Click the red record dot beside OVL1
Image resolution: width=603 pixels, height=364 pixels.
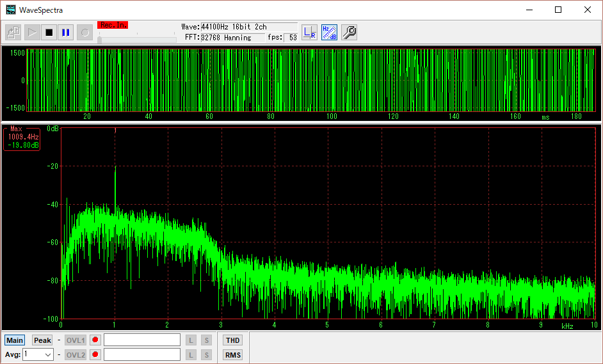95,340
